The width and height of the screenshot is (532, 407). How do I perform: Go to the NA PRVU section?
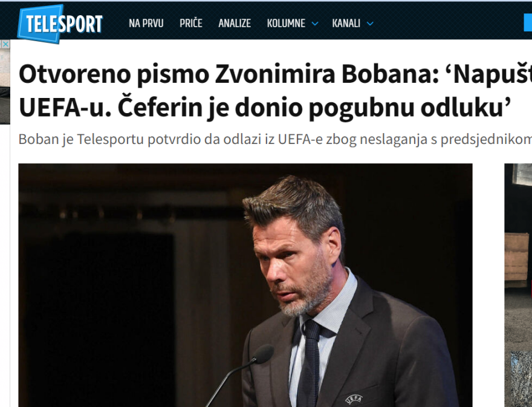coord(146,24)
